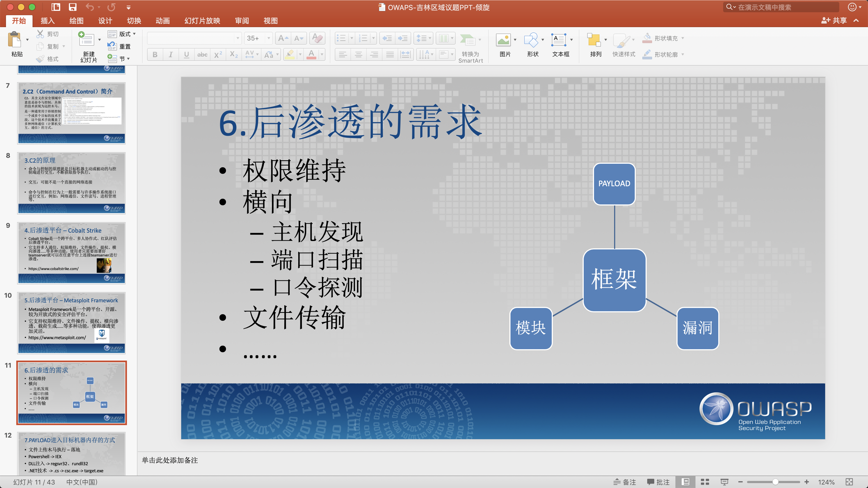Toggle Underline formatting
This screenshot has width=868, height=488.
coord(186,54)
